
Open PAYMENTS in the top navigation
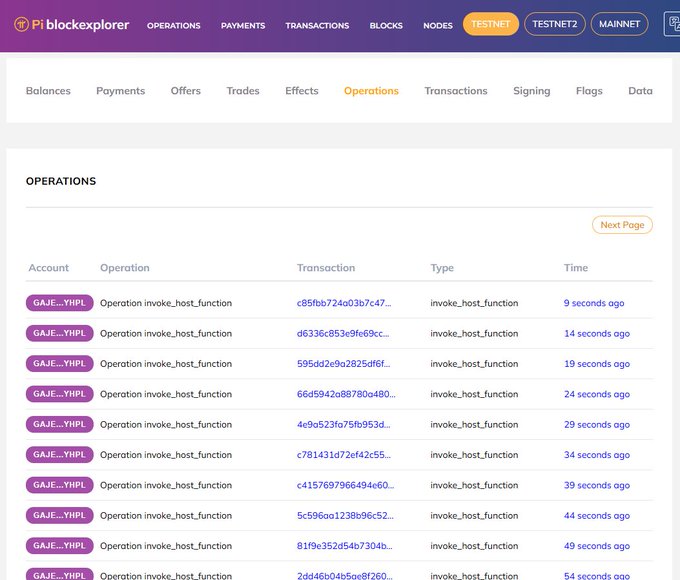click(243, 26)
